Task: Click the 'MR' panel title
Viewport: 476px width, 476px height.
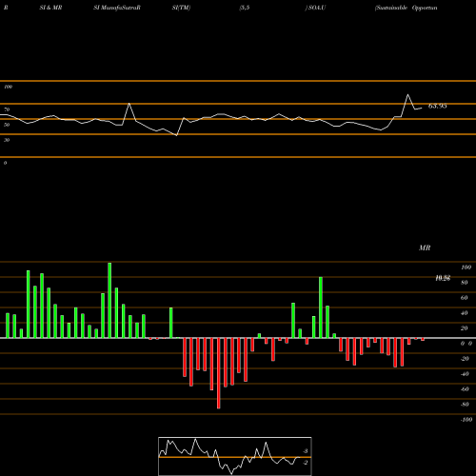Action: (425, 248)
